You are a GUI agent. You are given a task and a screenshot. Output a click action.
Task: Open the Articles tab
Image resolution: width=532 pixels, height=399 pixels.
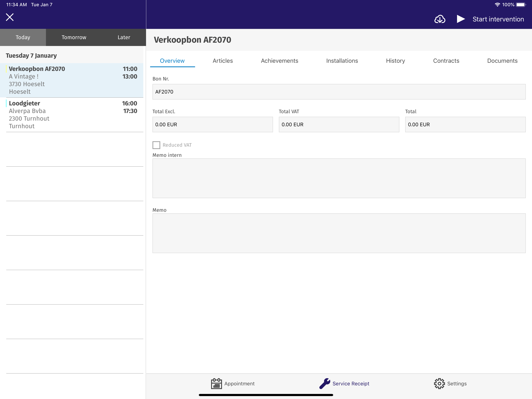coord(223,61)
